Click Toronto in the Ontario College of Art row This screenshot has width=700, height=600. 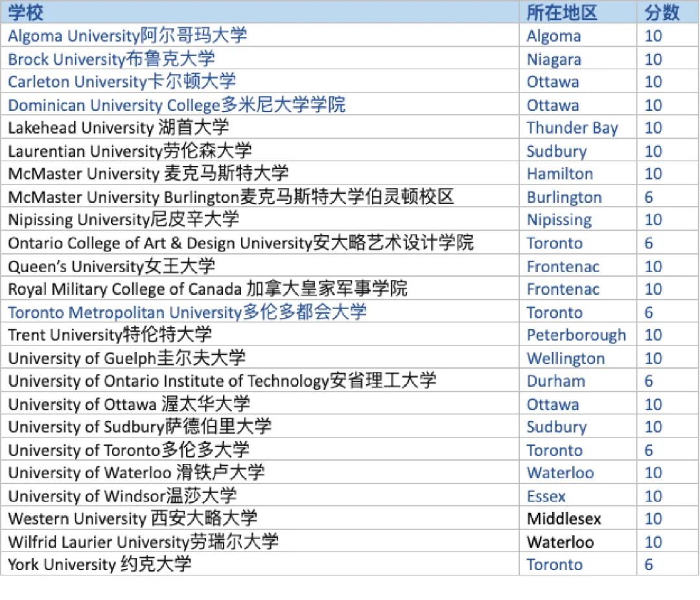pyautogui.click(x=554, y=243)
